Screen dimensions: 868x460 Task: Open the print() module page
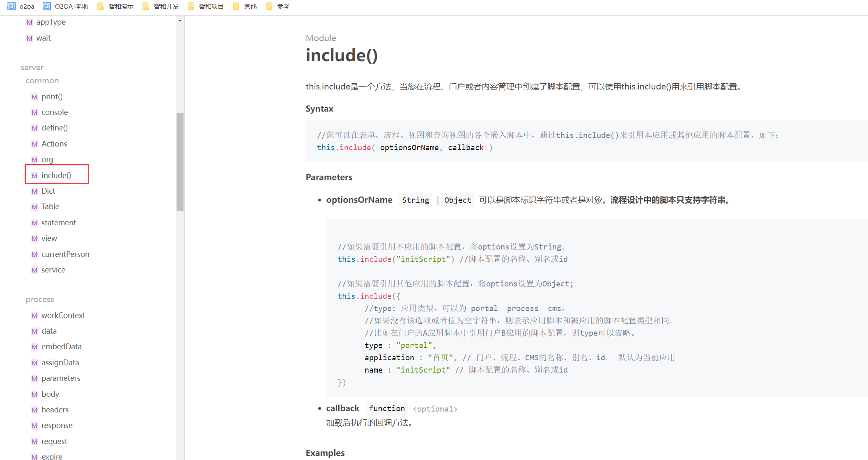52,96
